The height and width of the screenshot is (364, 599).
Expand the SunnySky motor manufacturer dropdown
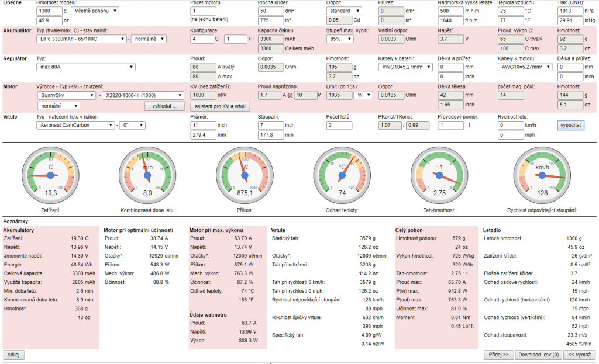[x=66, y=95]
